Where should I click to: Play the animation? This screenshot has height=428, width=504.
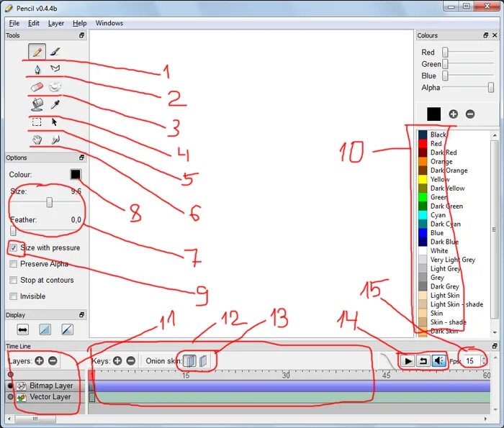(x=408, y=361)
